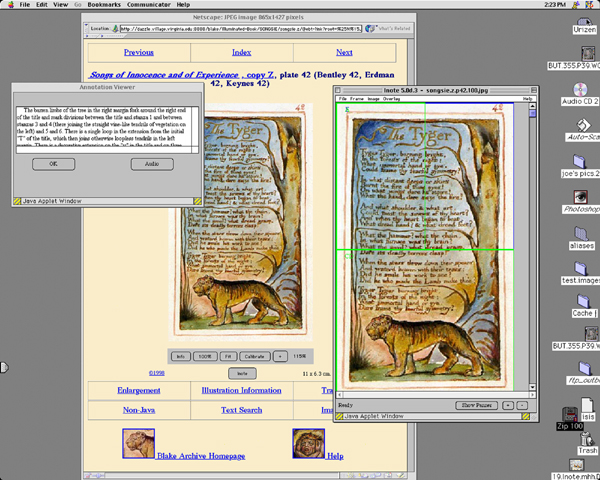Click the Inote vertical scrollbar down arrow
This screenshot has height=480, width=600.
coord(532,387)
